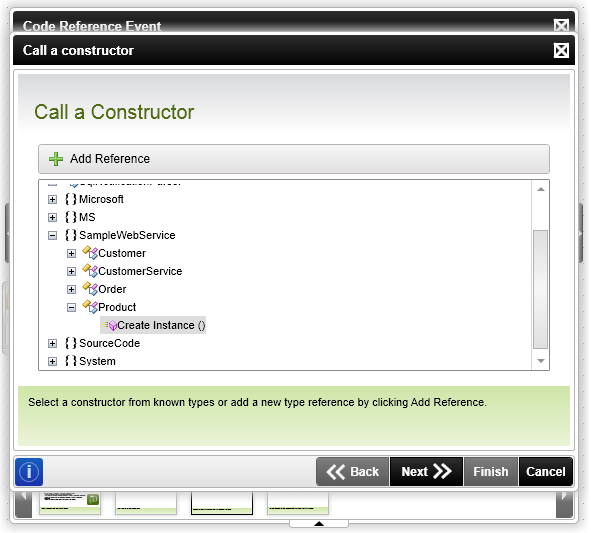This screenshot has height=533, width=591.
Task: Expand the System namespace node
Action: point(52,361)
